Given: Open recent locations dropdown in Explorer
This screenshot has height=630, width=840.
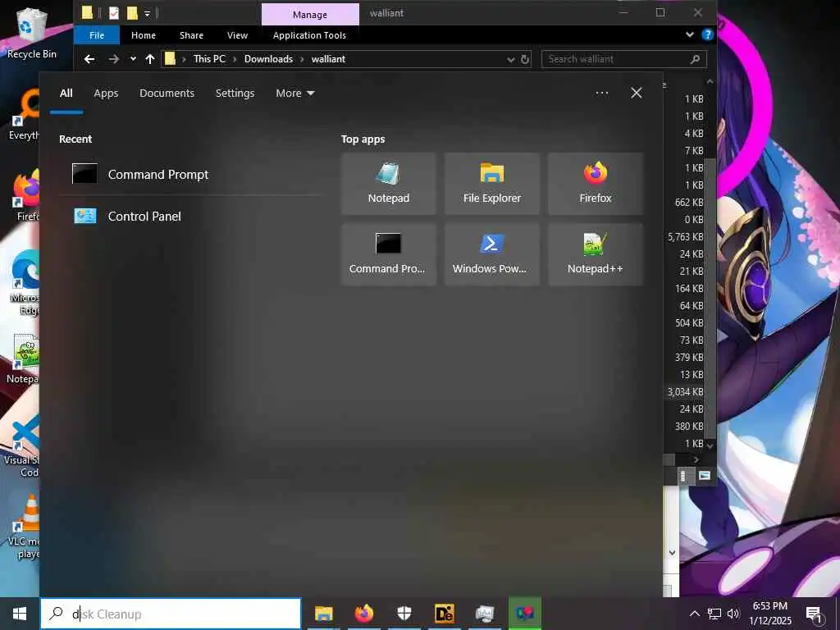Looking at the screenshot, I should tap(132, 59).
